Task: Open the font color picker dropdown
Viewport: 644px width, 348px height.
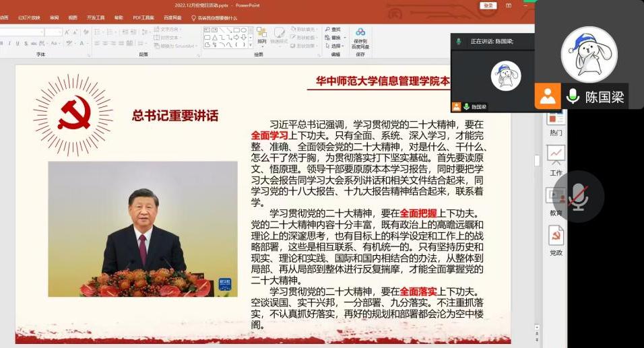Action: tap(86, 44)
